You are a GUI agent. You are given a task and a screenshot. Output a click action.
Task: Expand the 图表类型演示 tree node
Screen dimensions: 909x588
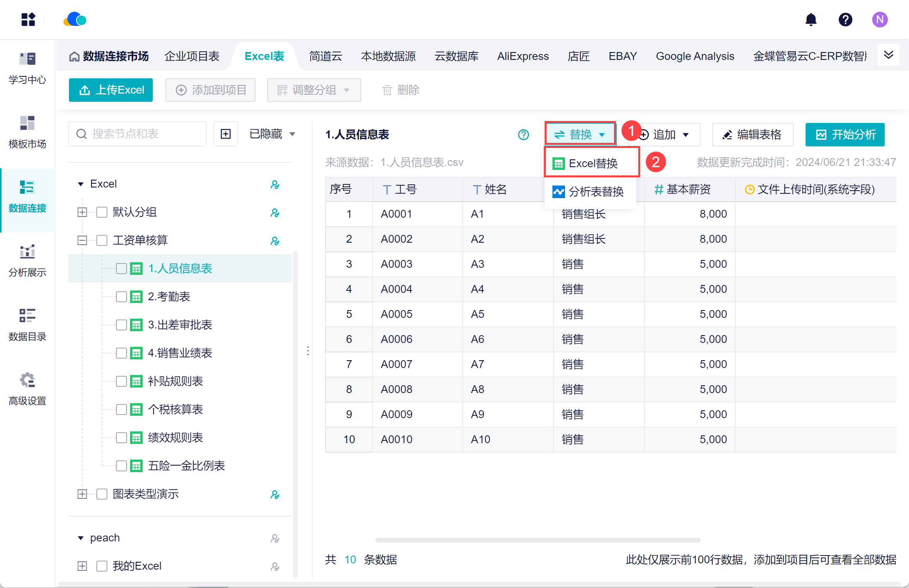pyautogui.click(x=82, y=494)
